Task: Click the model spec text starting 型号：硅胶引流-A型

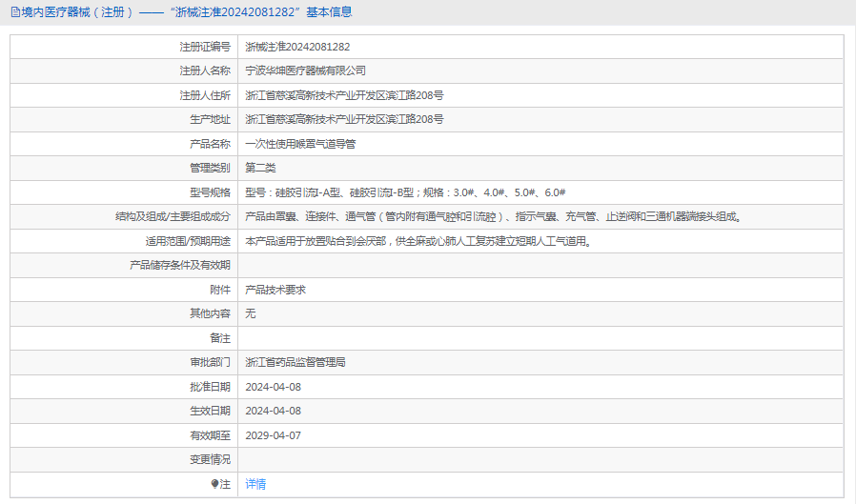Action: pos(405,192)
